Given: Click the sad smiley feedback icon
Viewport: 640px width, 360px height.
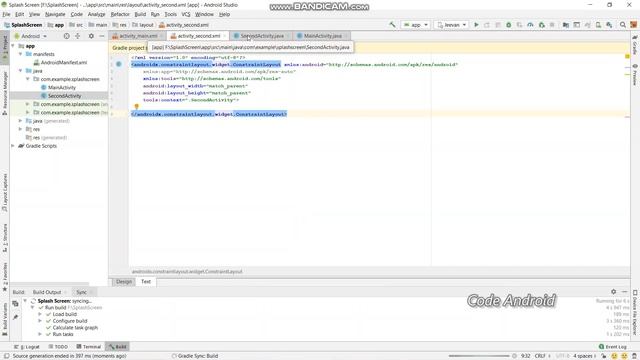Looking at the screenshot, I should click(624, 356).
